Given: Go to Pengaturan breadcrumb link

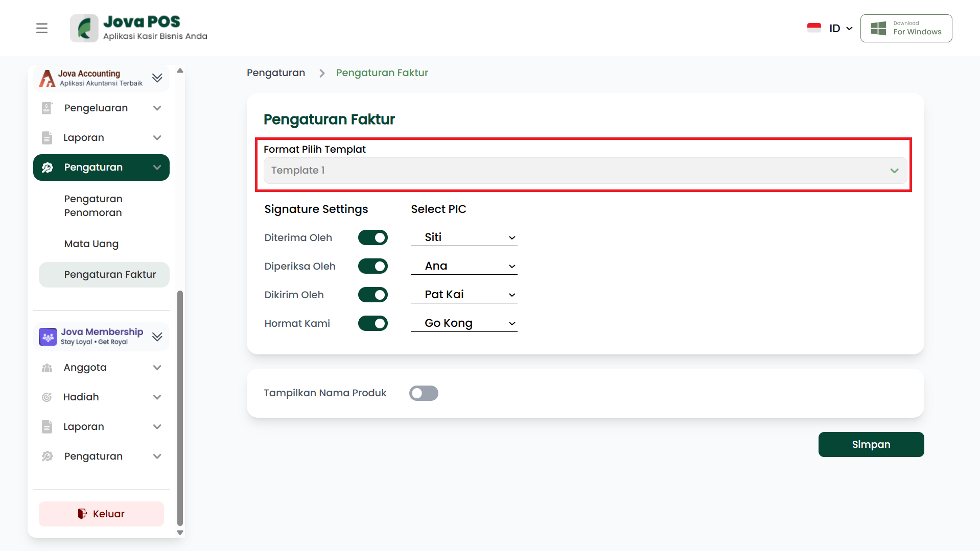Looking at the screenshot, I should [276, 73].
